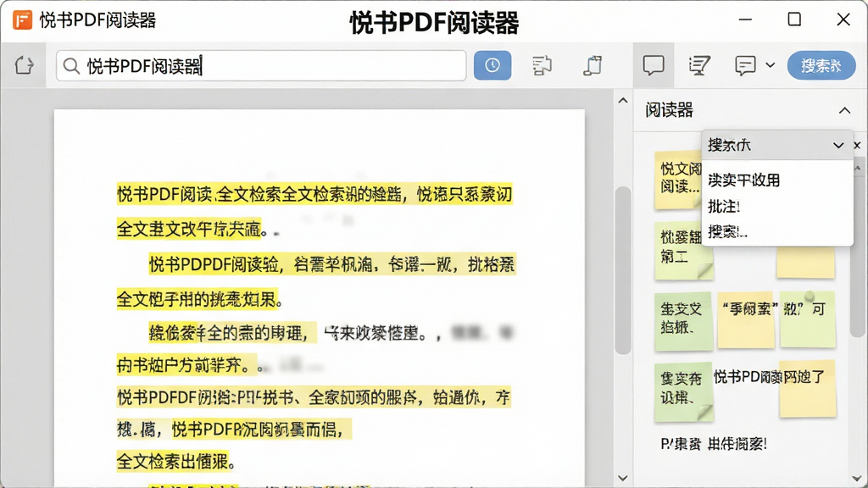The width and height of the screenshot is (868, 488).
Task: Open bottom-left green sticky note with folded corner
Action: [684, 391]
